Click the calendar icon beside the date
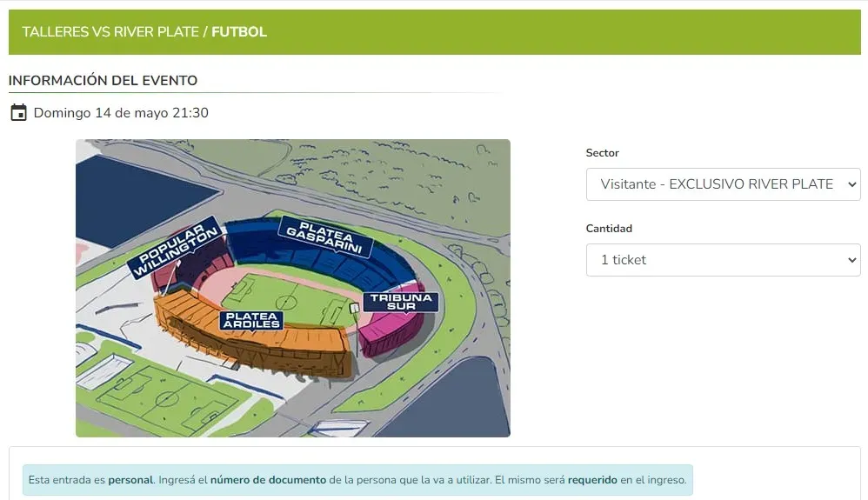Viewport: 868px width, 500px height. coord(18,113)
